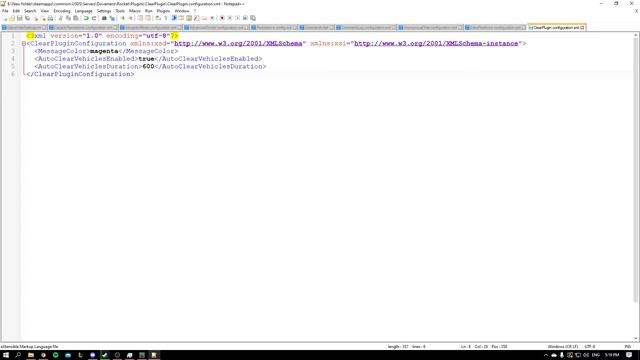Open the Replace toolbar icon
The width and height of the screenshot is (640, 360).
[x=112, y=18]
